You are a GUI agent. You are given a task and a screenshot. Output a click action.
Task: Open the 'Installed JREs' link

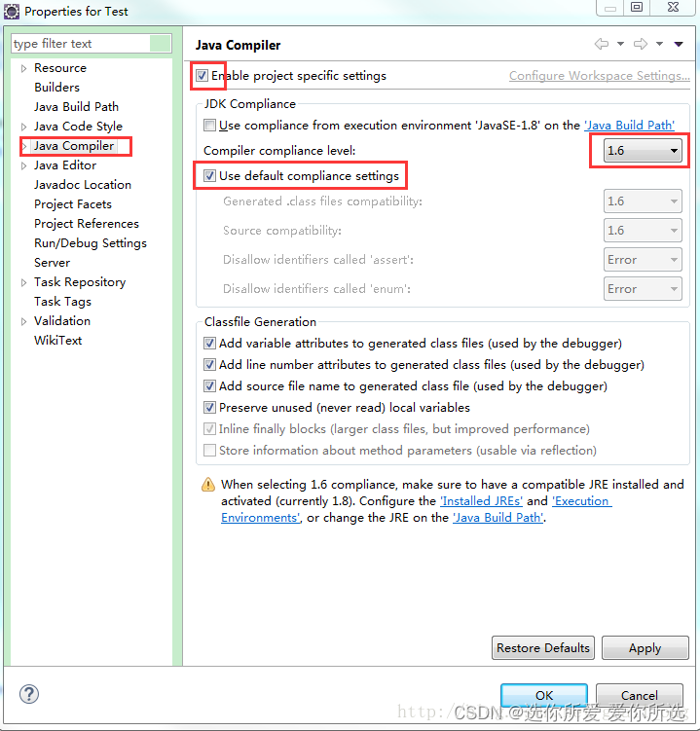481,500
